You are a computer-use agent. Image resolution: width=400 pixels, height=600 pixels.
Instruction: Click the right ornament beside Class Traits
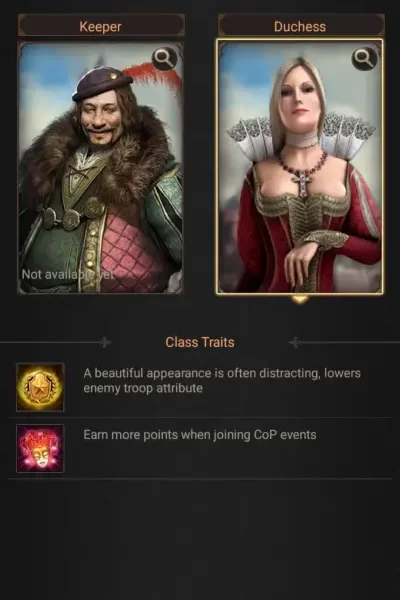click(294, 342)
